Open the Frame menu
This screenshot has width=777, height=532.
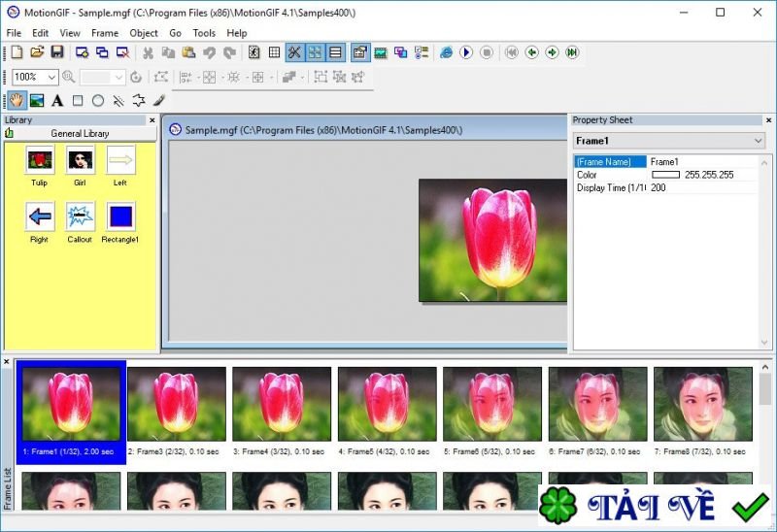coord(105,33)
